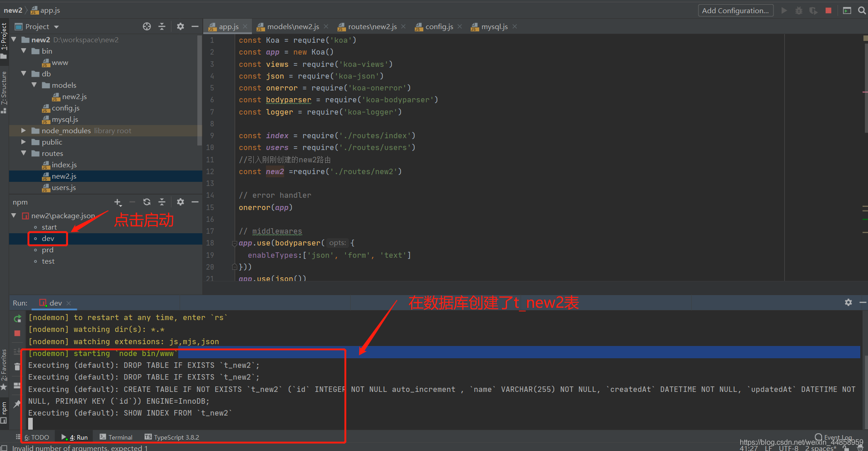This screenshot has height=451, width=868.
Task: Expand the public folder
Action: 24,142
